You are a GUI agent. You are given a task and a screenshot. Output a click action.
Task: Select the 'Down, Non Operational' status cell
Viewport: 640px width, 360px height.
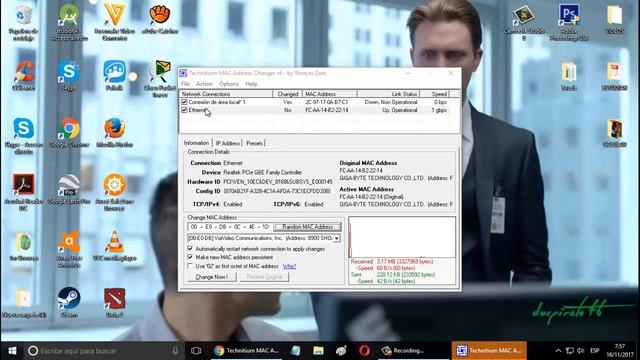[391, 102]
